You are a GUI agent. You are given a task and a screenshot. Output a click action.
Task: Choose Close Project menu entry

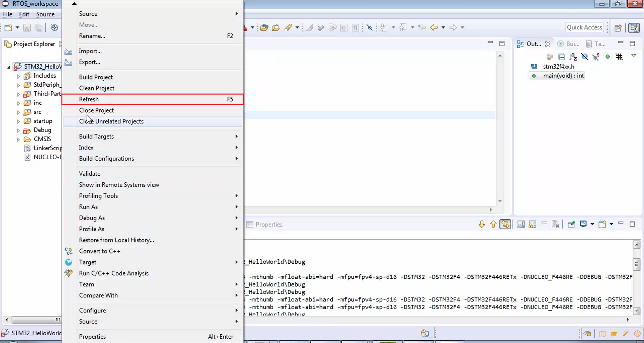(x=153, y=110)
